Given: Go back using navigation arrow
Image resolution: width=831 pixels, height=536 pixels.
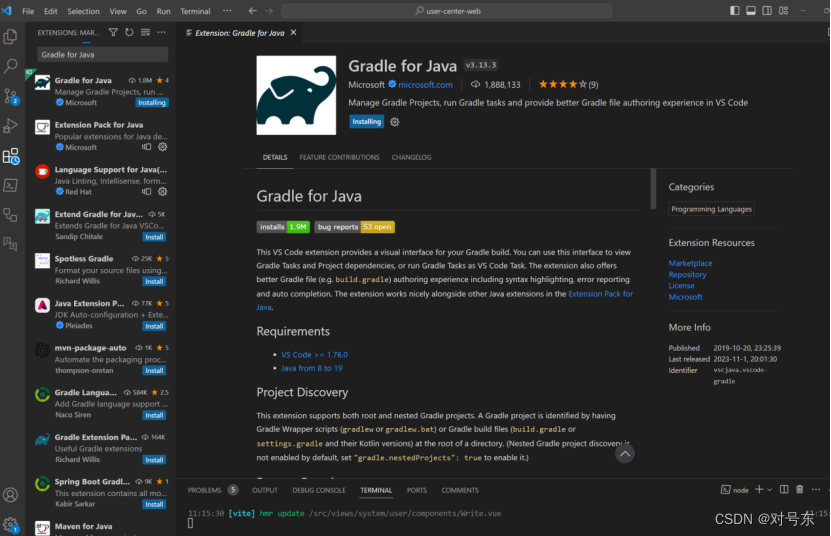Looking at the screenshot, I should 253,11.
